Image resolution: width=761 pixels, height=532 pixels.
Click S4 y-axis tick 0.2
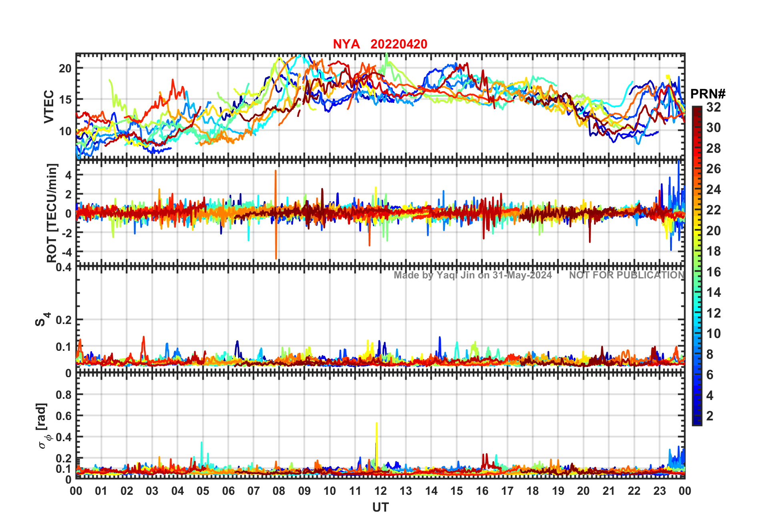[x=64, y=320]
